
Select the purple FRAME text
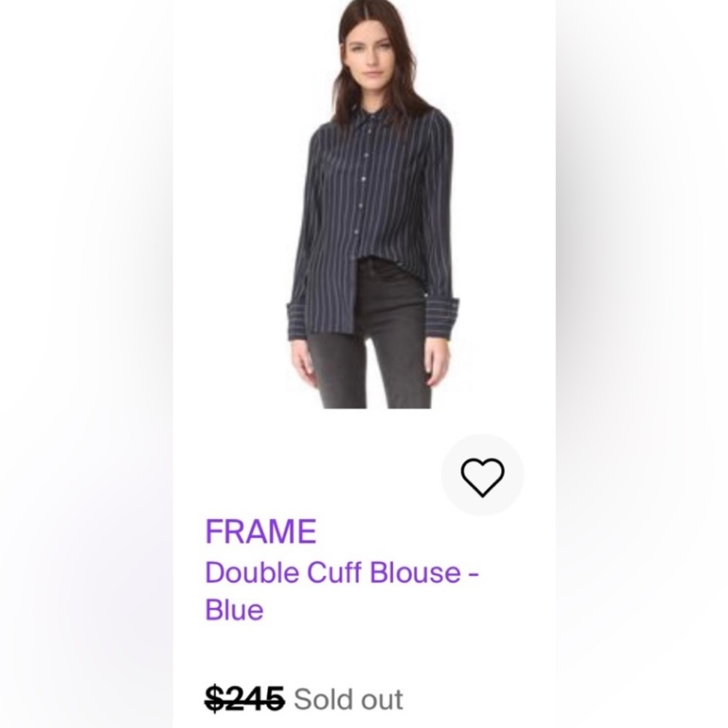(x=259, y=531)
